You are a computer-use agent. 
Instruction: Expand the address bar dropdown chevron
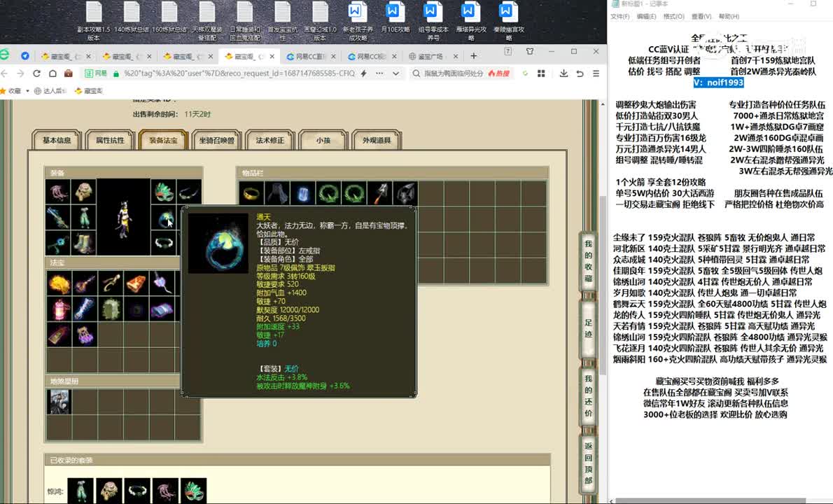point(395,73)
